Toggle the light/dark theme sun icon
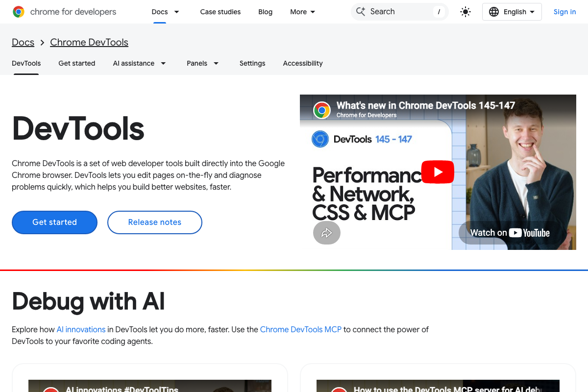The image size is (588, 392). point(465,12)
